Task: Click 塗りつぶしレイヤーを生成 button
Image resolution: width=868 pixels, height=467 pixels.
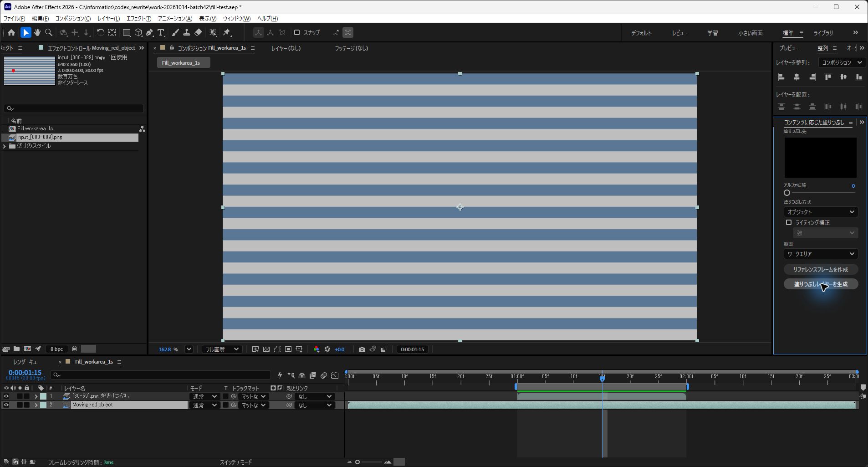Action: (821, 284)
